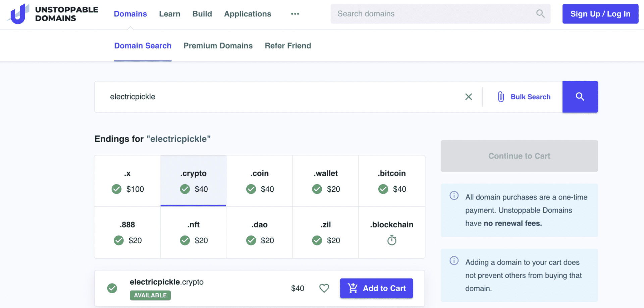
Task: Click the Bulk Search paperclip icon
Action: click(x=501, y=97)
